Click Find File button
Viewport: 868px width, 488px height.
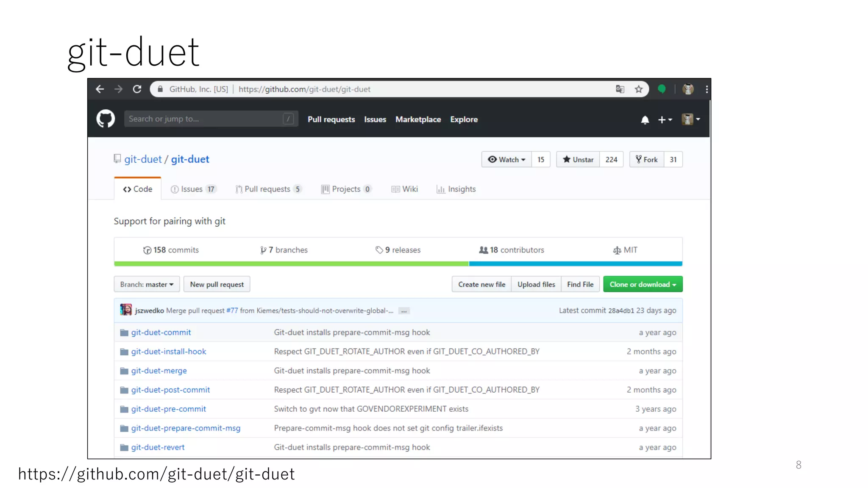pos(580,284)
